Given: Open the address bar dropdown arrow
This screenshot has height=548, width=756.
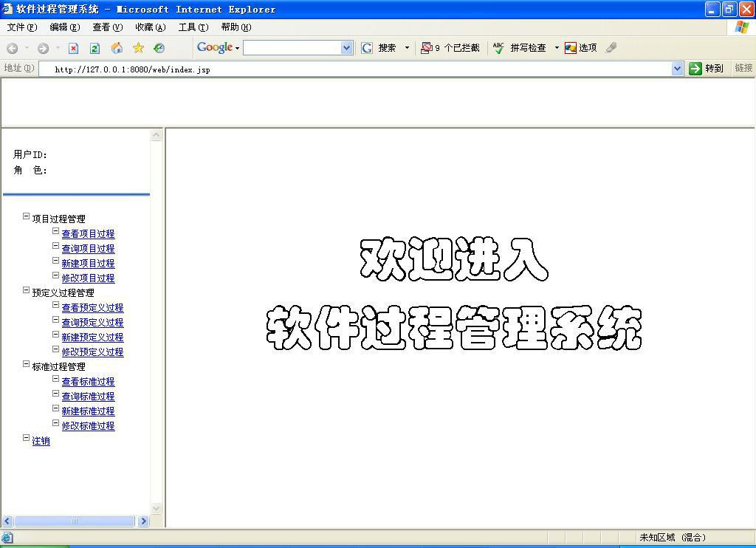Looking at the screenshot, I should coord(677,69).
